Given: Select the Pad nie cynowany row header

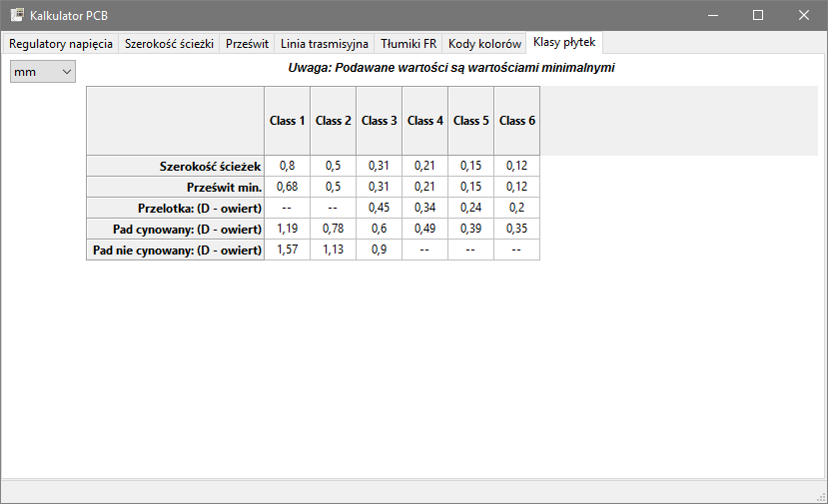Looking at the screenshot, I should tap(176, 251).
